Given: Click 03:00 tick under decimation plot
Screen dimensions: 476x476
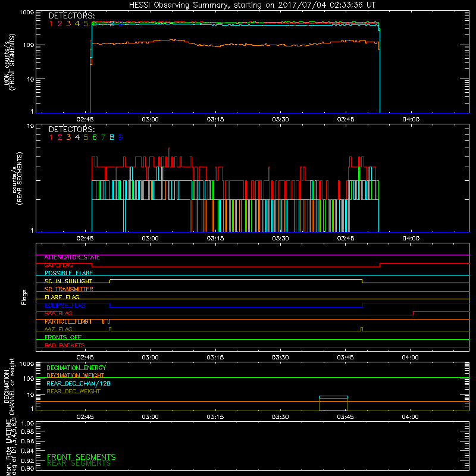Looking at the screenshot, I should pos(150,417).
